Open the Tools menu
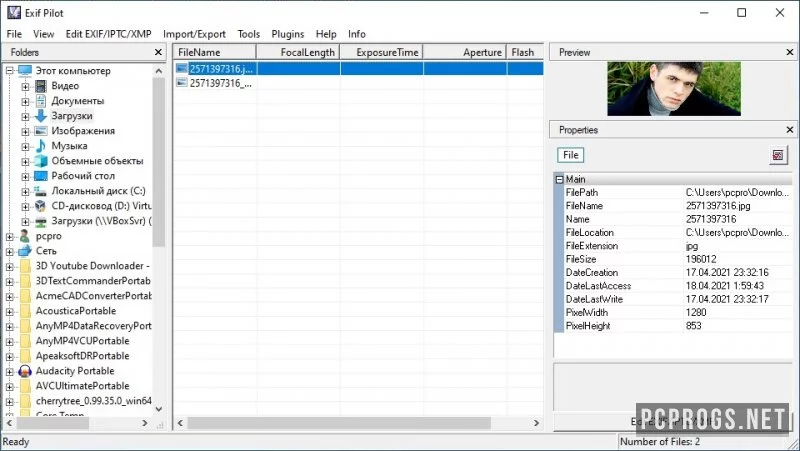Viewport: 800px width, 451px height. (x=248, y=34)
